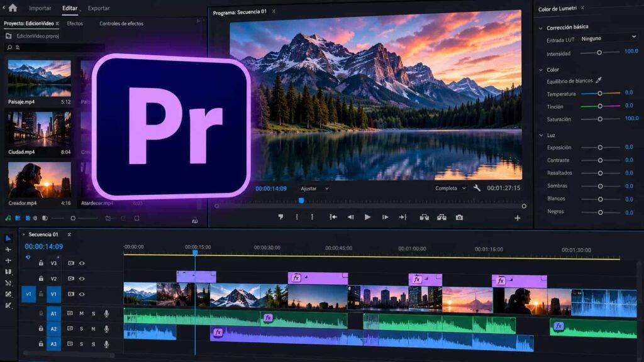Go to the Home screen icon
Screen dimensions: 644x362
coord(13,8)
